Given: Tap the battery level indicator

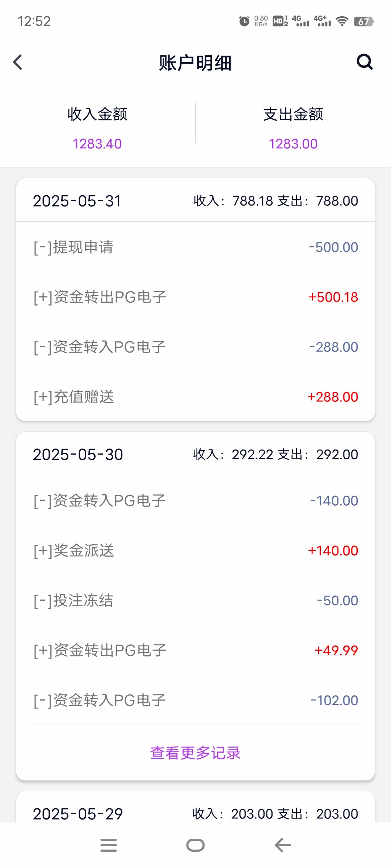Looking at the screenshot, I should 363,21.
